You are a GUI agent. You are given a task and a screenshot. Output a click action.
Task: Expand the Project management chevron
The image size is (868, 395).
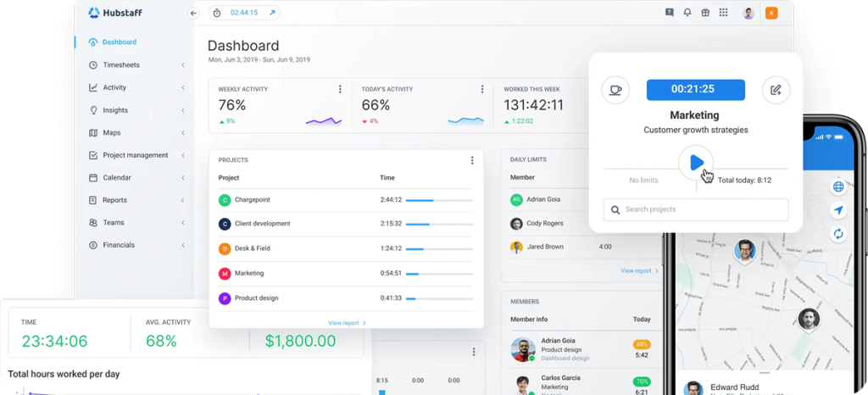click(x=183, y=155)
